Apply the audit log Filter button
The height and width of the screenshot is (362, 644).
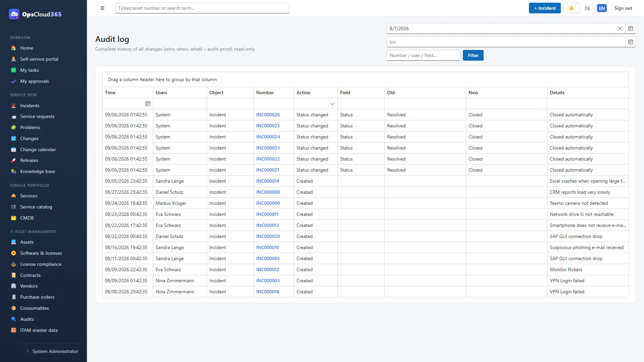pos(473,55)
